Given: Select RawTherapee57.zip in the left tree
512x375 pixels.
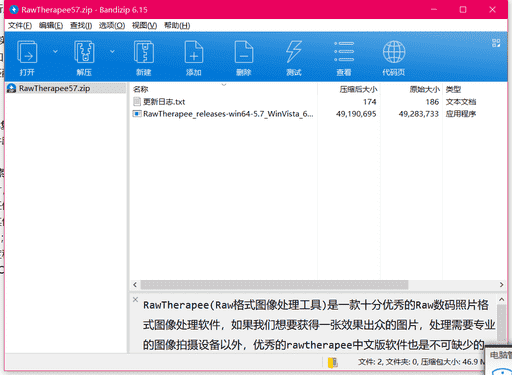Looking at the screenshot, I should click(66, 88).
